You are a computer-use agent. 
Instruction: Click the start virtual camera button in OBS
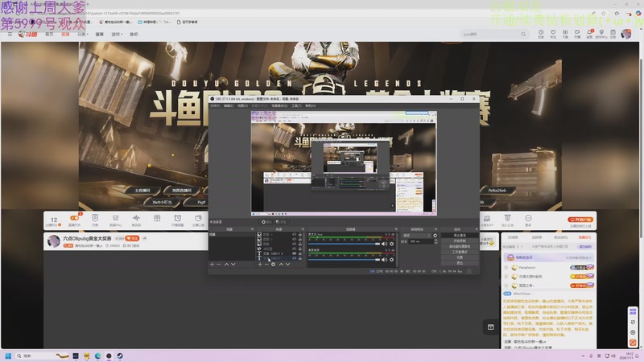(x=460, y=246)
